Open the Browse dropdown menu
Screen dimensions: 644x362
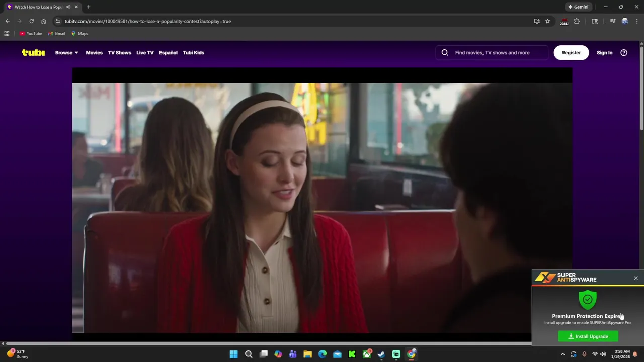click(x=66, y=52)
